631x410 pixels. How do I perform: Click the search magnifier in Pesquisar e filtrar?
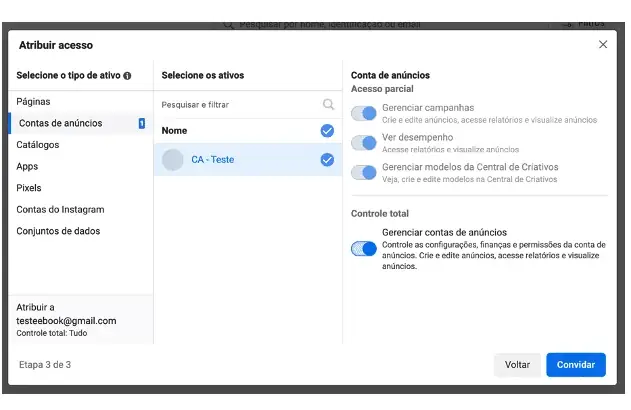coord(328,105)
